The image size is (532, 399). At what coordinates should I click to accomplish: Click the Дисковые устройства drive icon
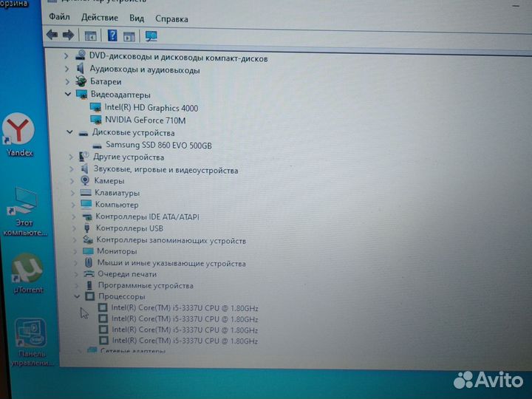pyautogui.click(x=83, y=133)
